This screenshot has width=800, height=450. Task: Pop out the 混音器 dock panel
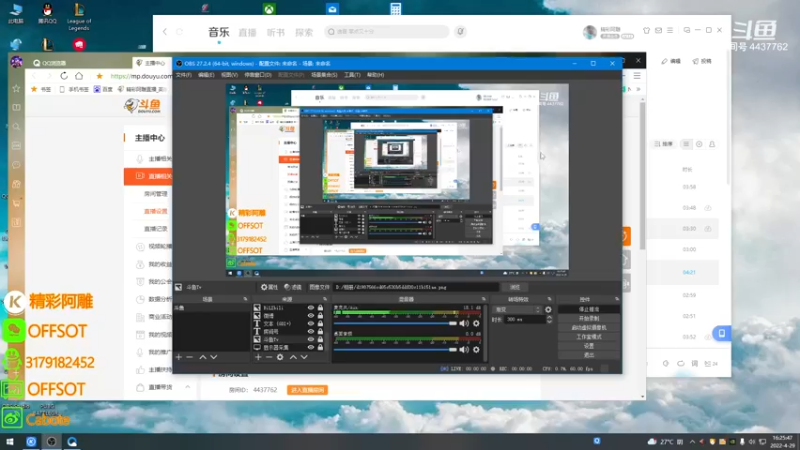484,299
